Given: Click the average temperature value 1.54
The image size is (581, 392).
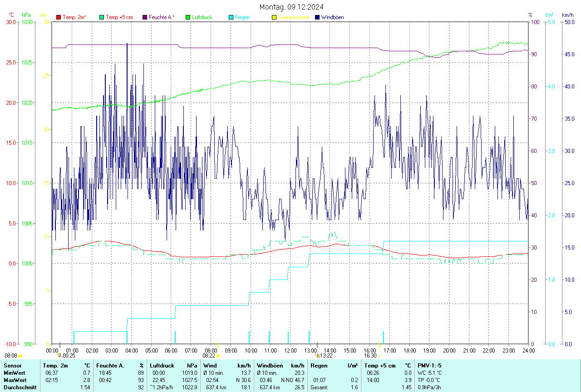Looking at the screenshot, I should click(85, 387).
